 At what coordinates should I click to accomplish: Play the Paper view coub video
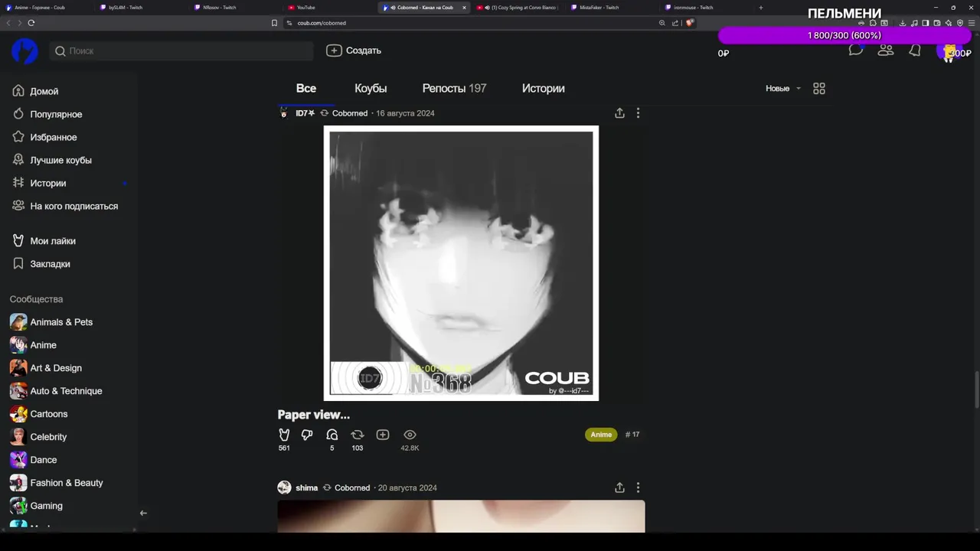[461, 262]
